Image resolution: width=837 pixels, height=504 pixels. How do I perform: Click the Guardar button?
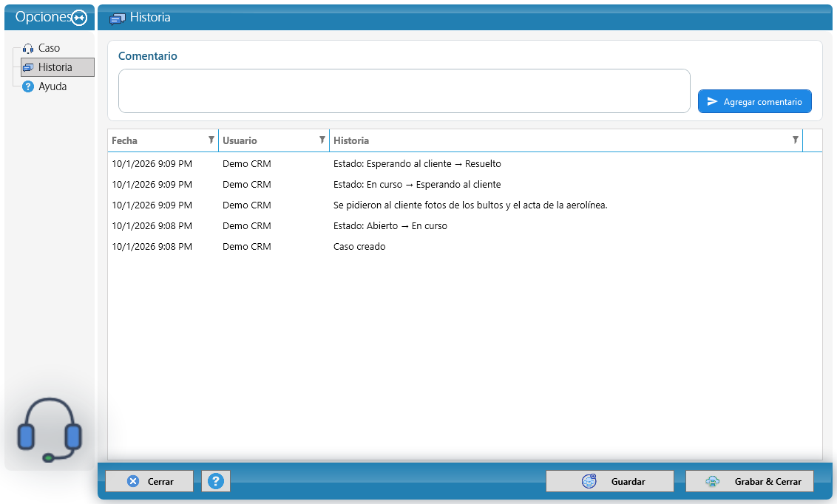[x=609, y=481]
